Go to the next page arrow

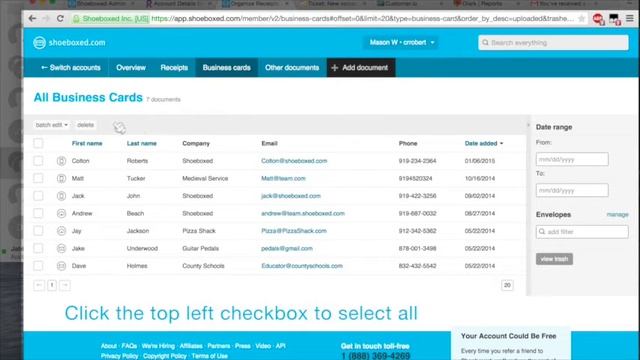[x=65, y=285]
